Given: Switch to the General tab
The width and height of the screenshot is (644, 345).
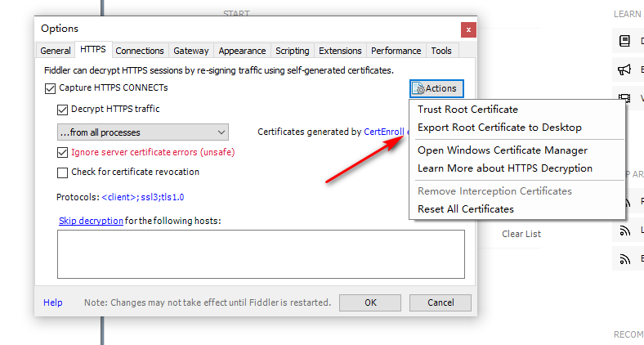Looking at the screenshot, I should (x=55, y=51).
